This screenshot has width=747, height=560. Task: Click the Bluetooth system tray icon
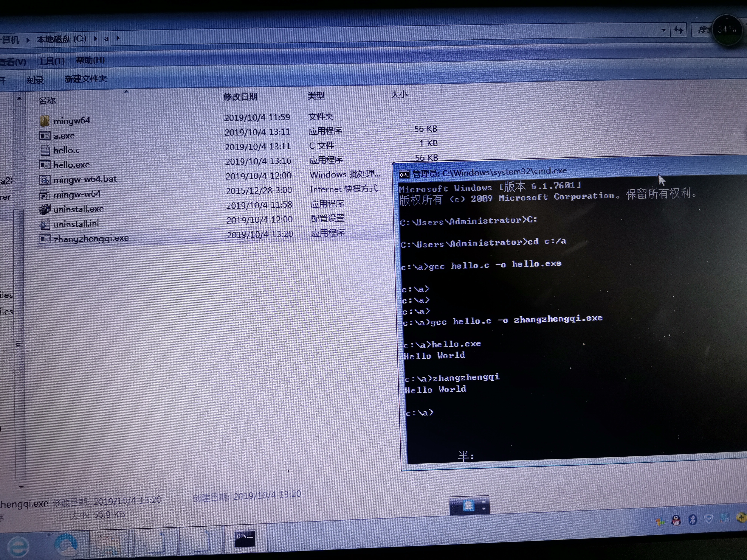click(x=692, y=519)
